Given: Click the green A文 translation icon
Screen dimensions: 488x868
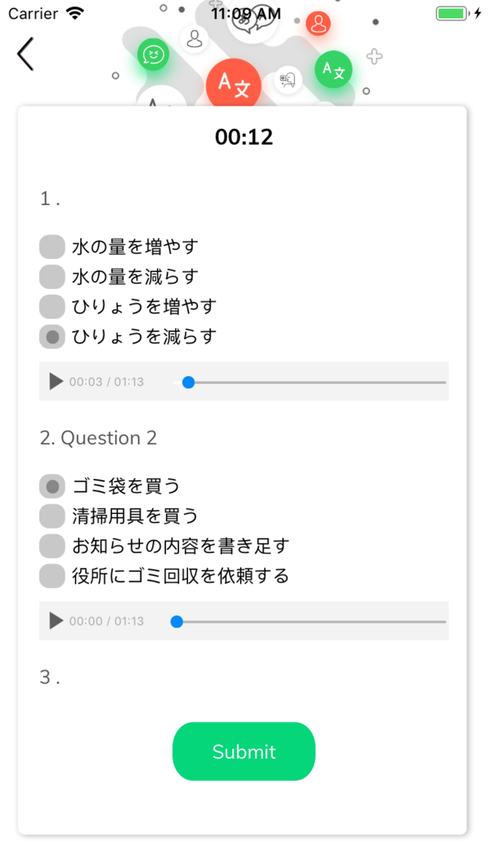Looking at the screenshot, I should (333, 70).
